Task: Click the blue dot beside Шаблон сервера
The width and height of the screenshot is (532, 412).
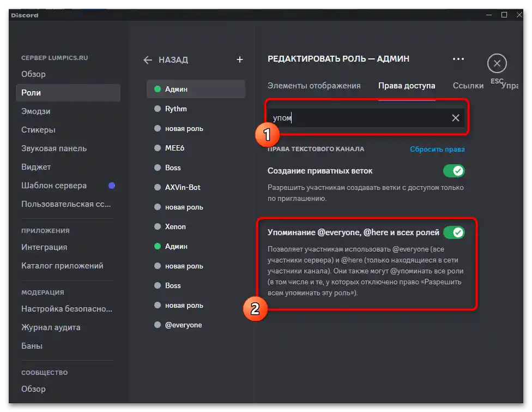Action: [x=112, y=186]
